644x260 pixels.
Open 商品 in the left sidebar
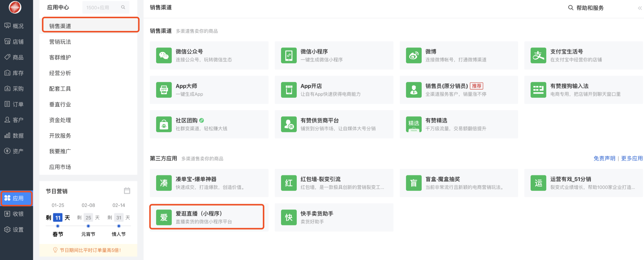(14, 57)
